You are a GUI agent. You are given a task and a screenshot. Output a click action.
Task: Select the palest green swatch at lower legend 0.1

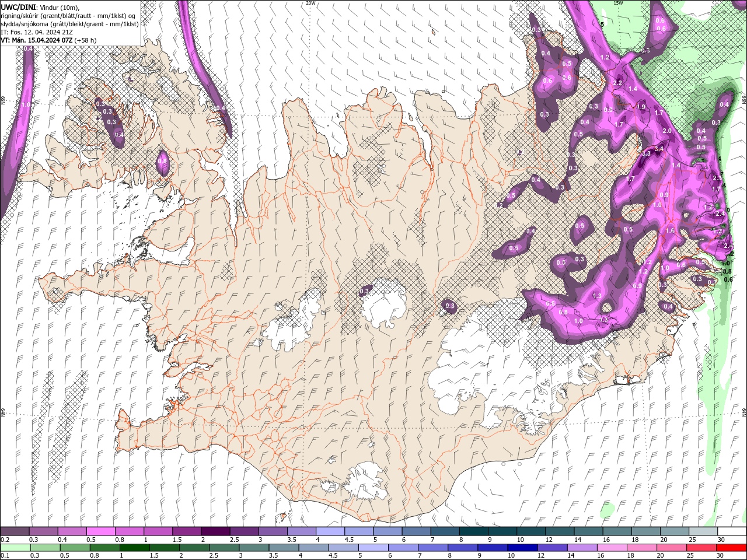coord(15,548)
